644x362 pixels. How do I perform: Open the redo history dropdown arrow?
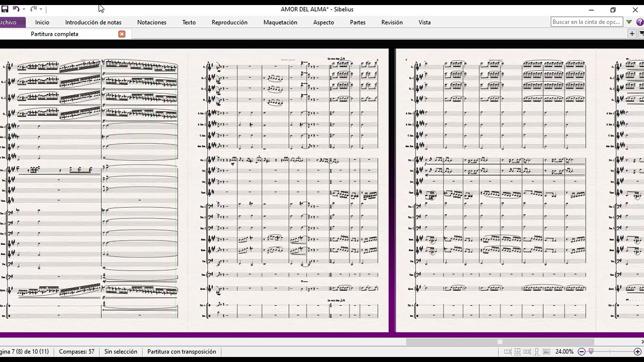[x=41, y=9]
